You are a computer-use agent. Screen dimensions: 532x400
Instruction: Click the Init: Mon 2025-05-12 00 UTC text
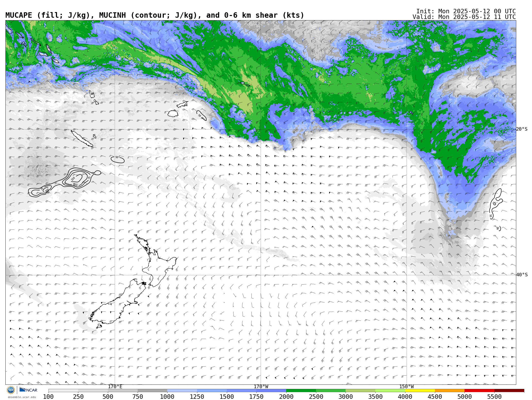pos(466,11)
